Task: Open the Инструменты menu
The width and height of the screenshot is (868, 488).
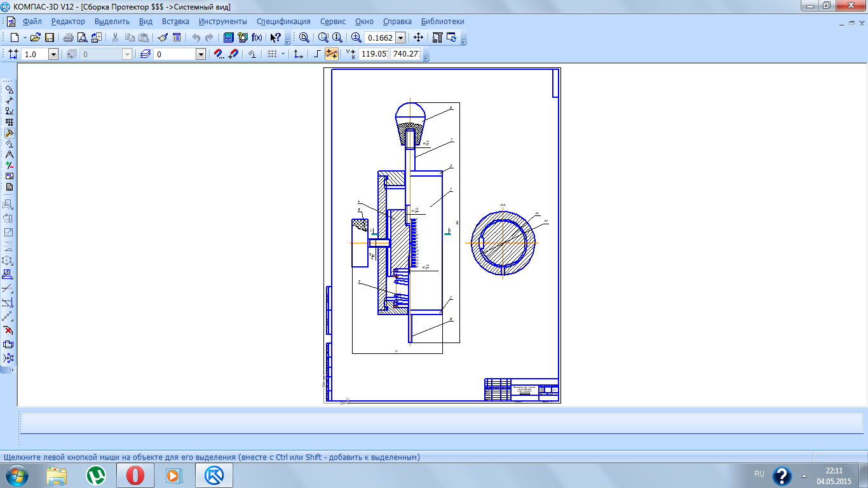Action: click(x=222, y=22)
